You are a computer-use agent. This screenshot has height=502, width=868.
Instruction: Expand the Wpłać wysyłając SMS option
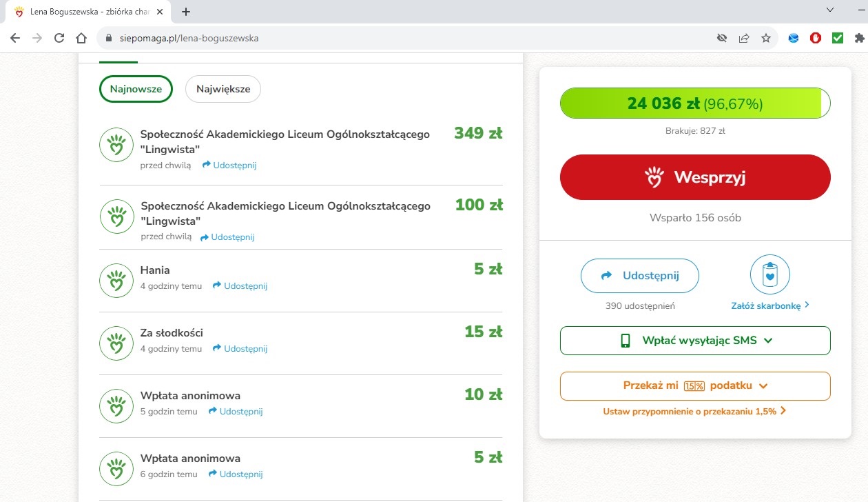pos(695,341)
